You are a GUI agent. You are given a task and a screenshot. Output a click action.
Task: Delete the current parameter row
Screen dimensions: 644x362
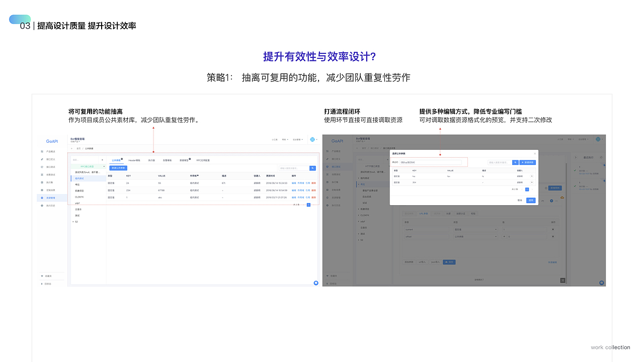click(553, 230)
